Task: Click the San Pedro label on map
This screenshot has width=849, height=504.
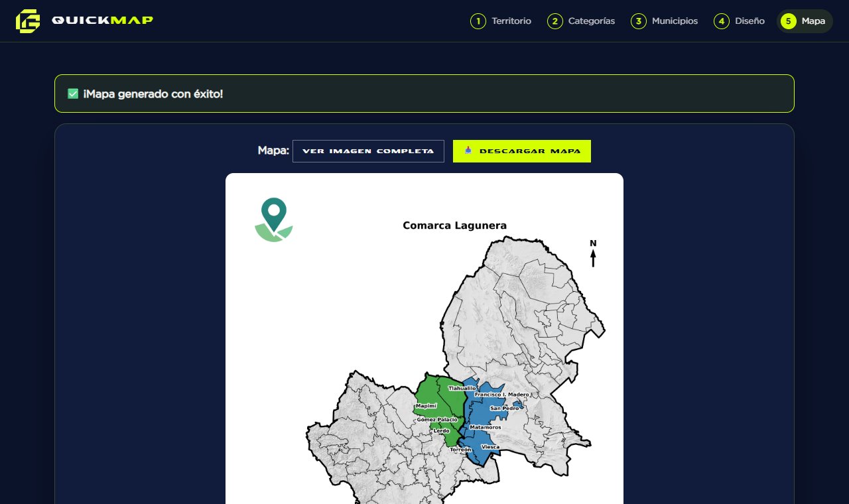Action: pyautogui.click(x=504, y=409)
